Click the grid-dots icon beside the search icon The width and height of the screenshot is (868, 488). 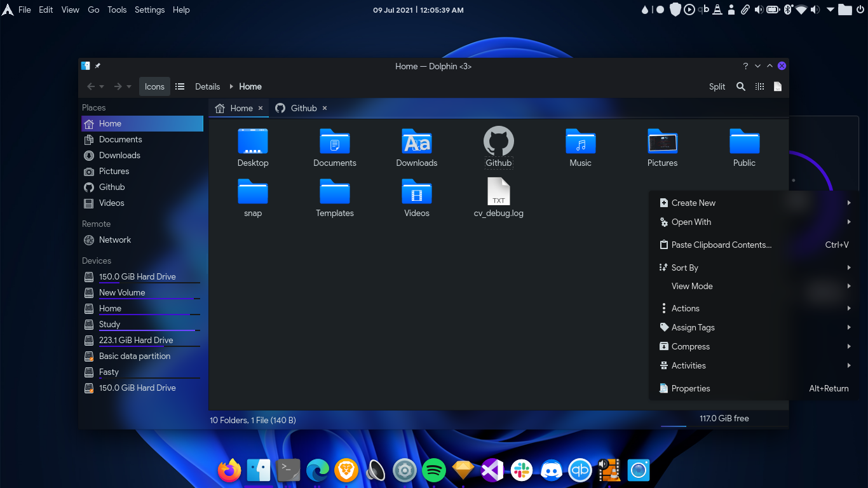759,86
